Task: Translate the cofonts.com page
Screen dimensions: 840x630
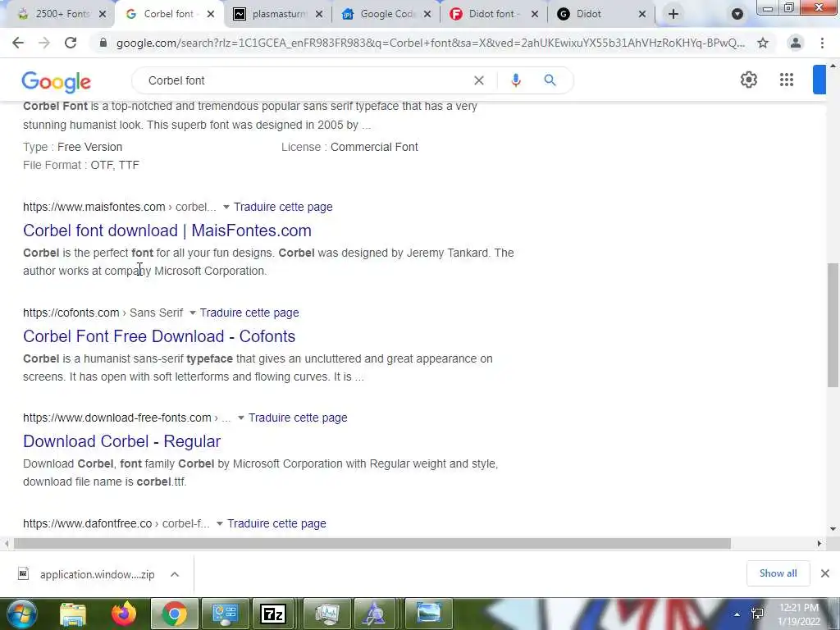Action: point(249,313)
